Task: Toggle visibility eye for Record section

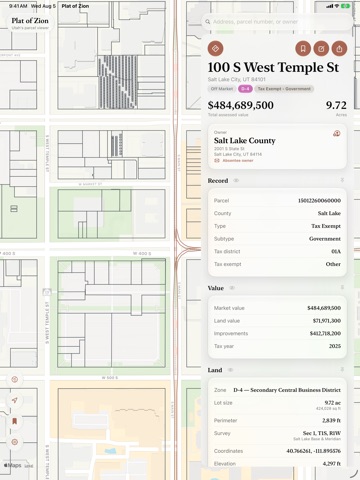Action: point(236,180)
